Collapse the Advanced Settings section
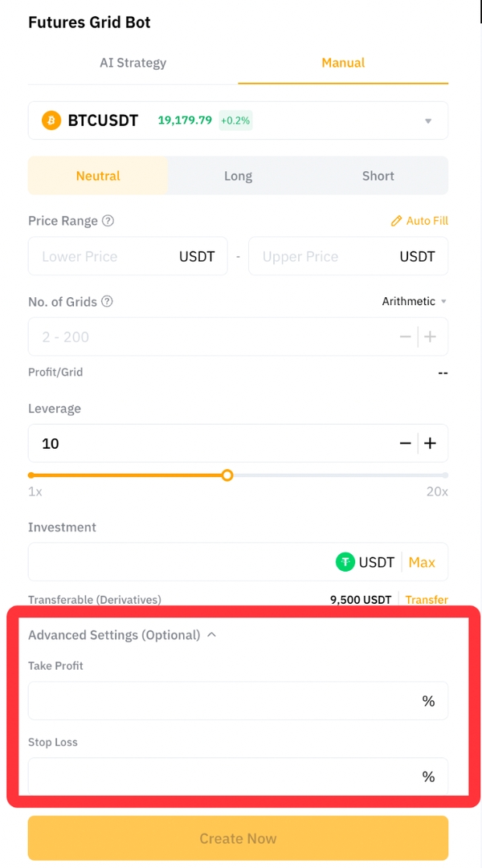482x868 pixels. coord(212,635)
